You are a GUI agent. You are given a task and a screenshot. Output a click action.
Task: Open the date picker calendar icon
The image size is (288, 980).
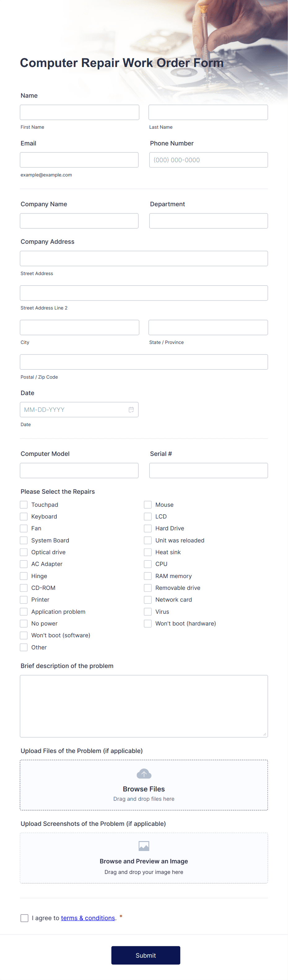point(131,410)
